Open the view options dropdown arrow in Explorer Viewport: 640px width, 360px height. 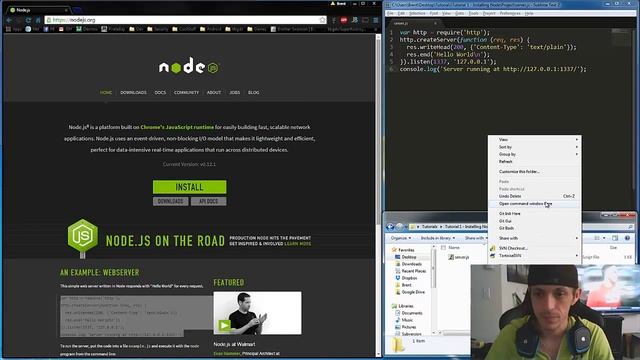click(x=604, y=238)
